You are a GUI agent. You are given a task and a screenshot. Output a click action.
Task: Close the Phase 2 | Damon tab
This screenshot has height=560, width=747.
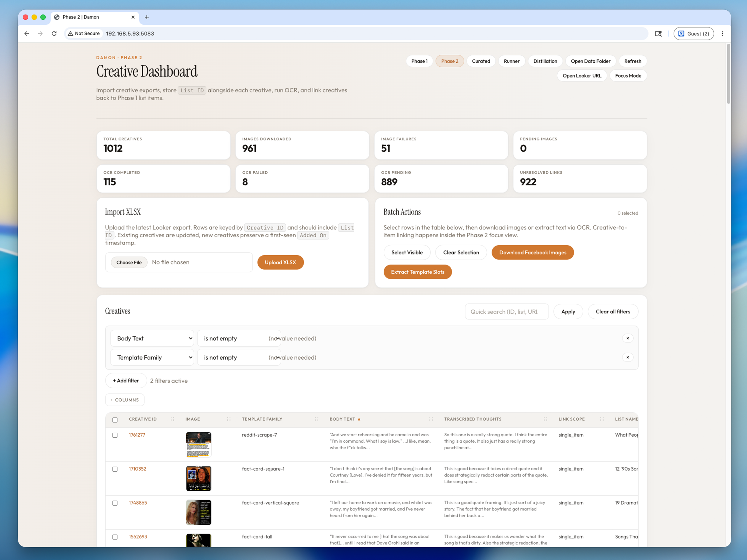(133, 17)
